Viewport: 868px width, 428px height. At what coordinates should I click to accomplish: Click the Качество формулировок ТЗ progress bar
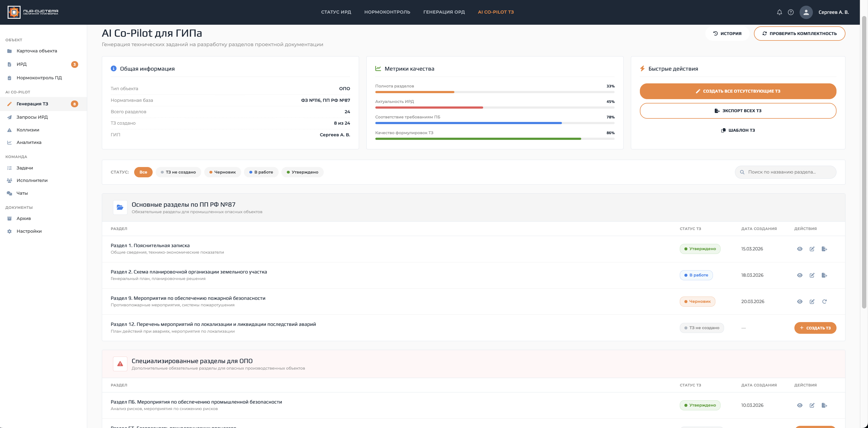495,139
